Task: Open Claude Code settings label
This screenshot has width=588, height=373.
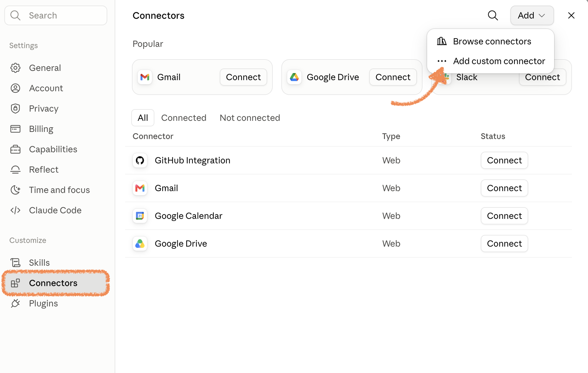Action: point(55,210)
